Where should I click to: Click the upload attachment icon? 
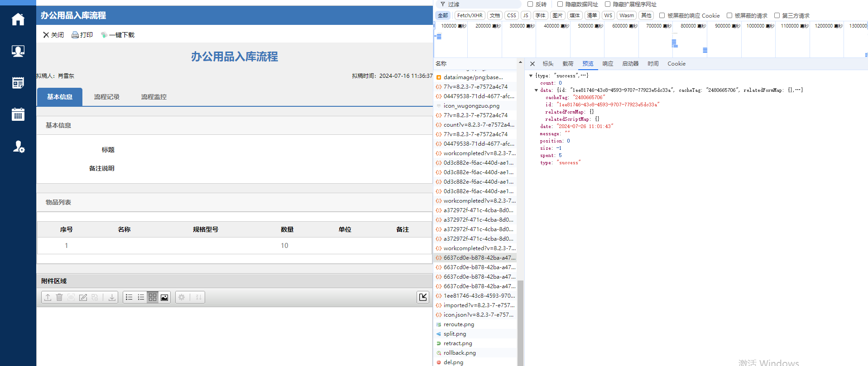coord(48,297)
